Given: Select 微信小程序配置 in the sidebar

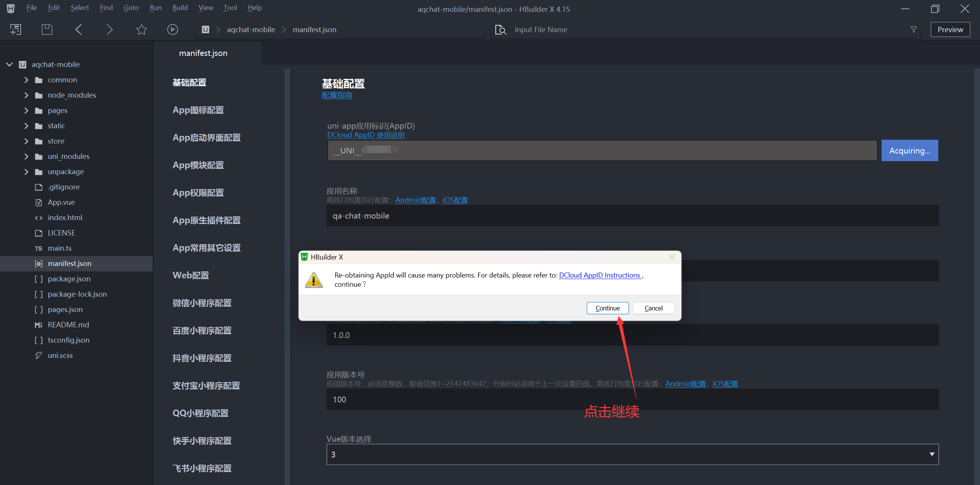Looking at the screenshot, I should click(202, 303).
